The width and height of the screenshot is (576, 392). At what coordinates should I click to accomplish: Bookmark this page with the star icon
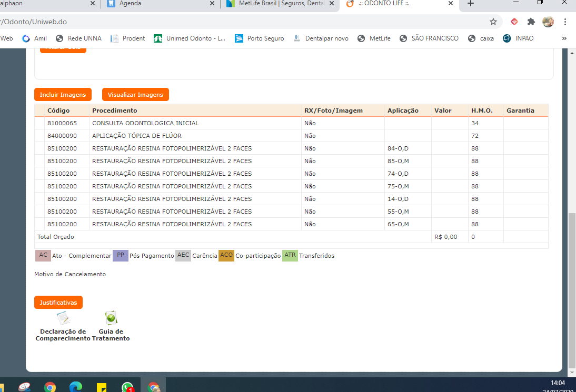pos(493,22)
